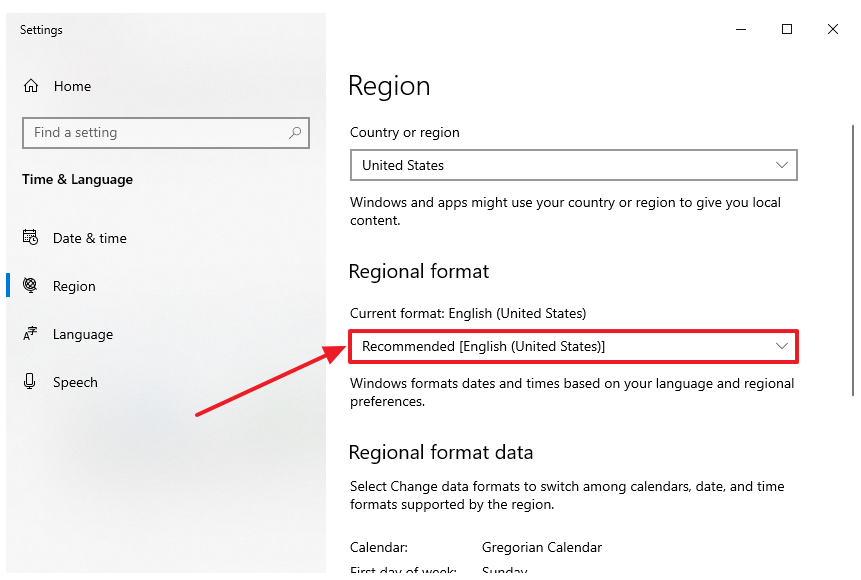The width and height of the screenshot is (861, 580).
Task: Close the Settings window
Action: pos(833,30)
